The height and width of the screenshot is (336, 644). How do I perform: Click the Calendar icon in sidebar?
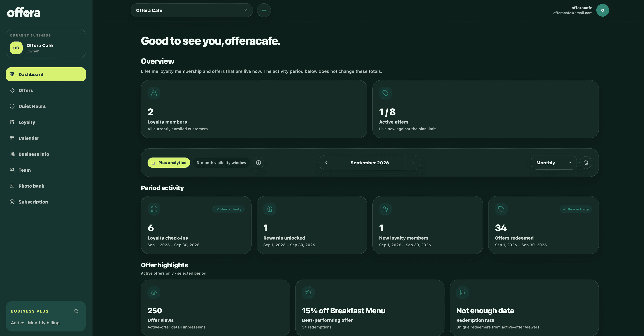(x=12, y=138)
